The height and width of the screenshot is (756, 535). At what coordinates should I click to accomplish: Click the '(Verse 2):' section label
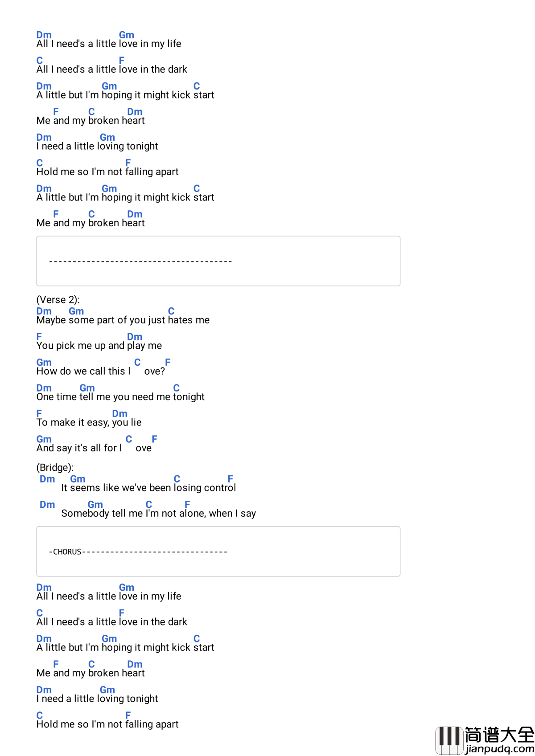(58, 299)
